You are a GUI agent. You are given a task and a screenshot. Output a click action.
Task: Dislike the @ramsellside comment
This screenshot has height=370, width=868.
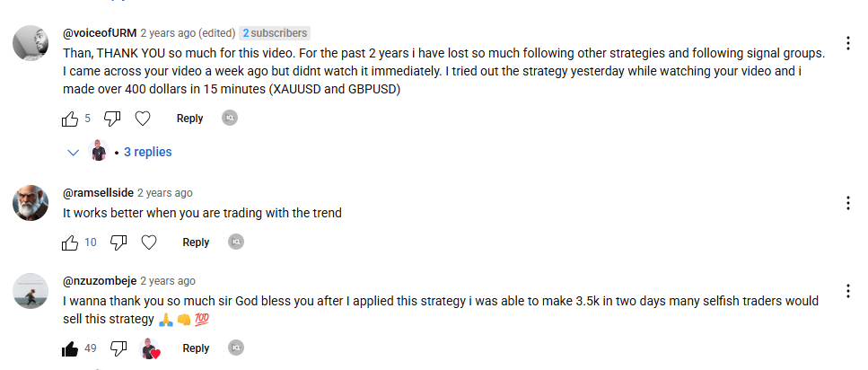pyautogui.click(x=118, y=242)
